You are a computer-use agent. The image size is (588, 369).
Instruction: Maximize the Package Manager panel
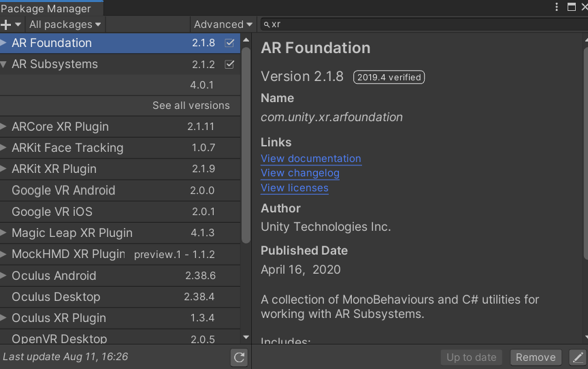tap(572, 7)
